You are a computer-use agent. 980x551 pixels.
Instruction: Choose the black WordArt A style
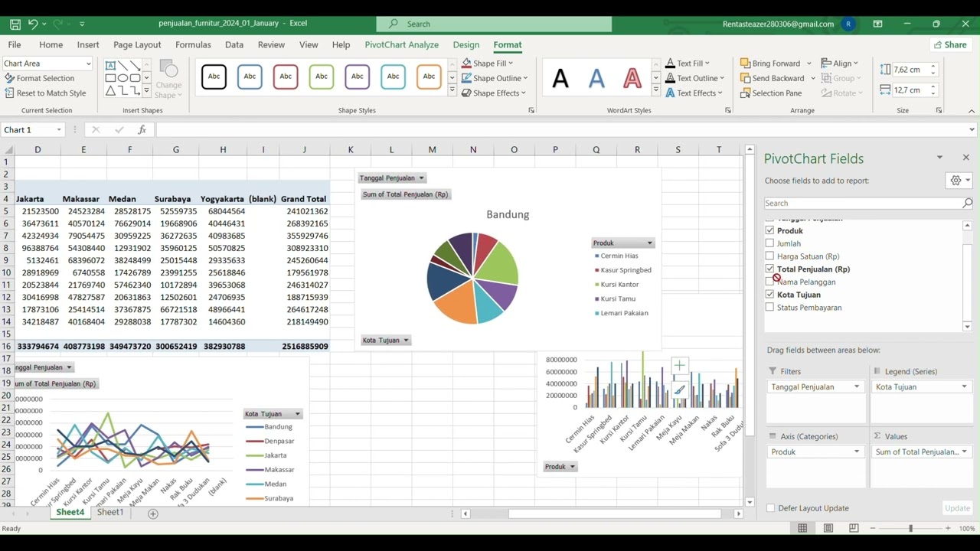[560, 78]
